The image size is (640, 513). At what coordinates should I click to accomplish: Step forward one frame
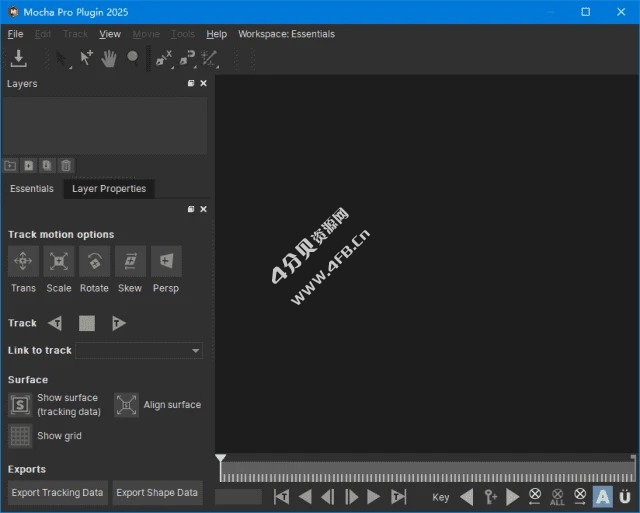click(351, 497)
